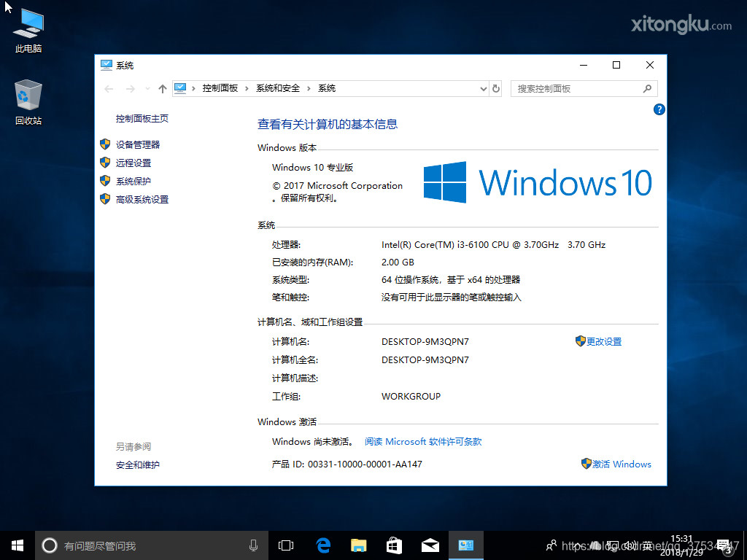Viewport: 747px width, 560px height.
Task: Open Task View on the taskbar
Action: (x=286, y=545)
